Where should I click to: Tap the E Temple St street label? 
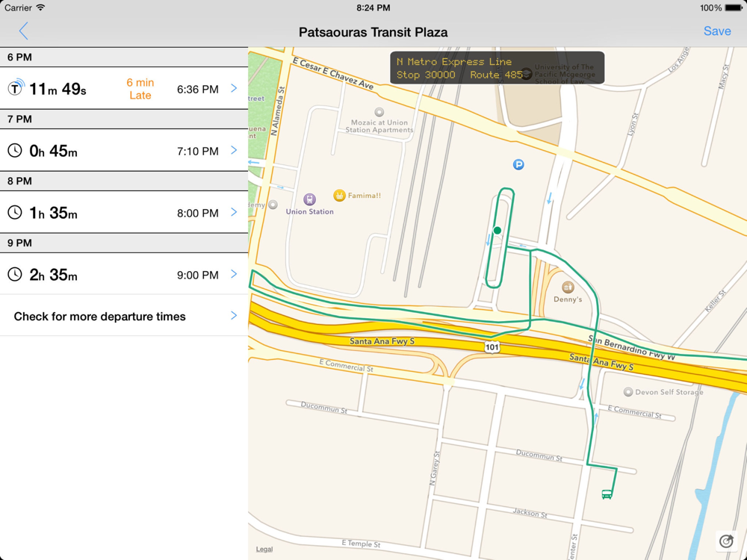click(361, 544)
